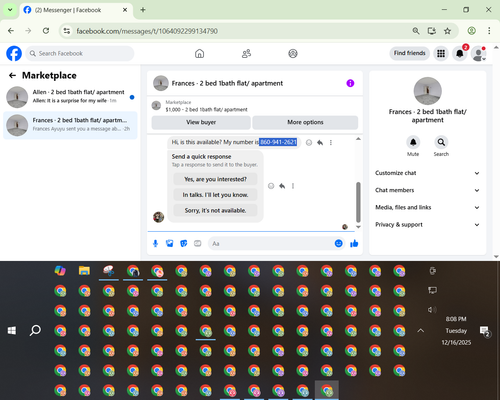Focus the Search Facebook field
Viewport: 500px width, 400px height.
80,53
